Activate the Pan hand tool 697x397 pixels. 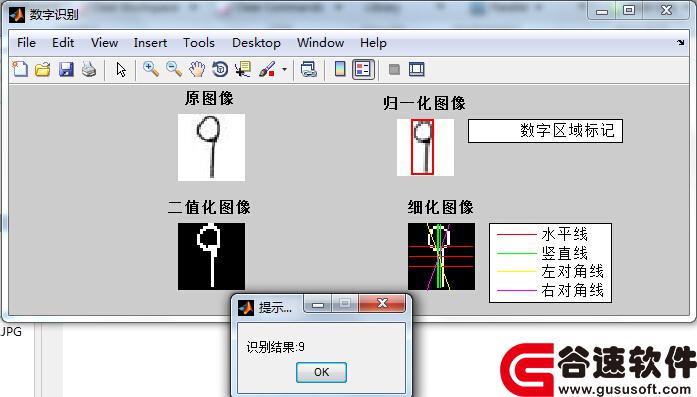[197, 69]
